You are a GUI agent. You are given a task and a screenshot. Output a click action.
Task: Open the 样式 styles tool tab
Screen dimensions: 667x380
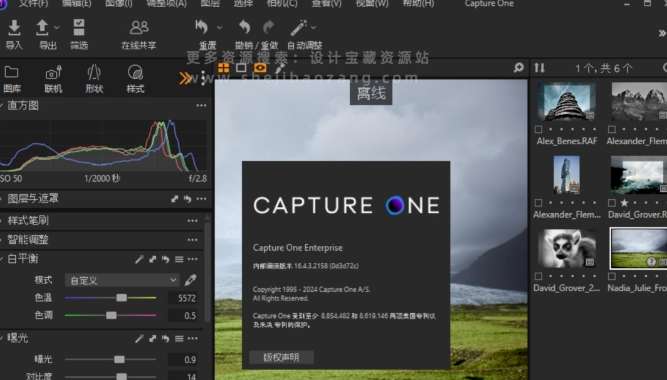135,79
